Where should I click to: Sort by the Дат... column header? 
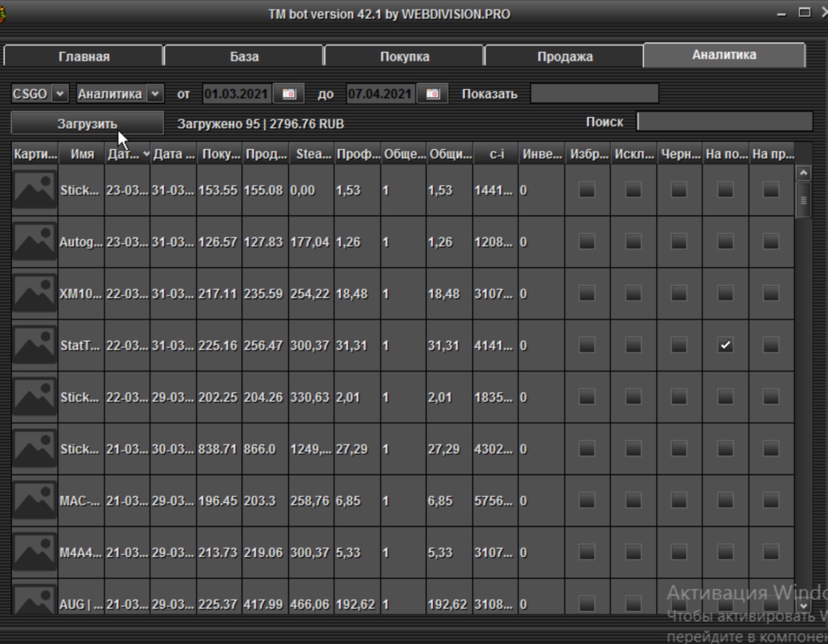click(x=127, y=154)
